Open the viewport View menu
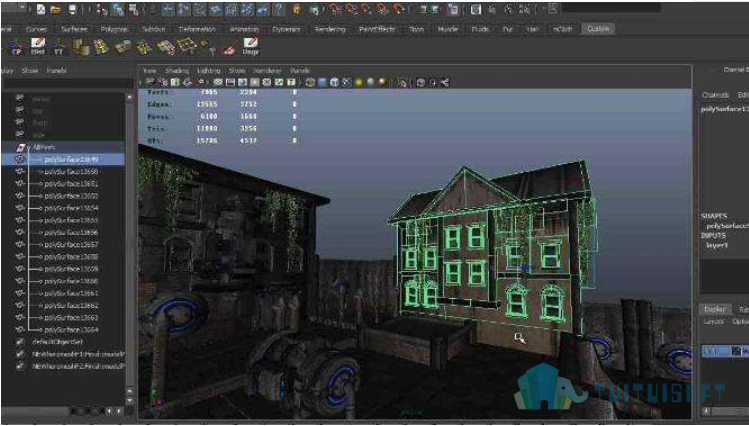 point(150,71)
